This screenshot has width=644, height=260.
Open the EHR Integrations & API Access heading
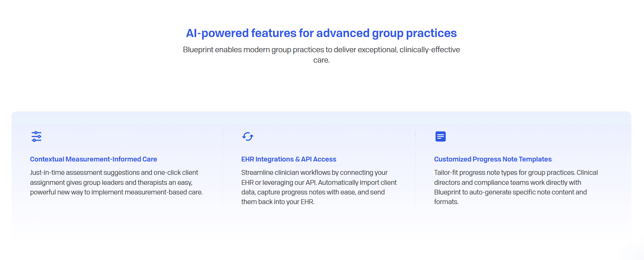289,159
